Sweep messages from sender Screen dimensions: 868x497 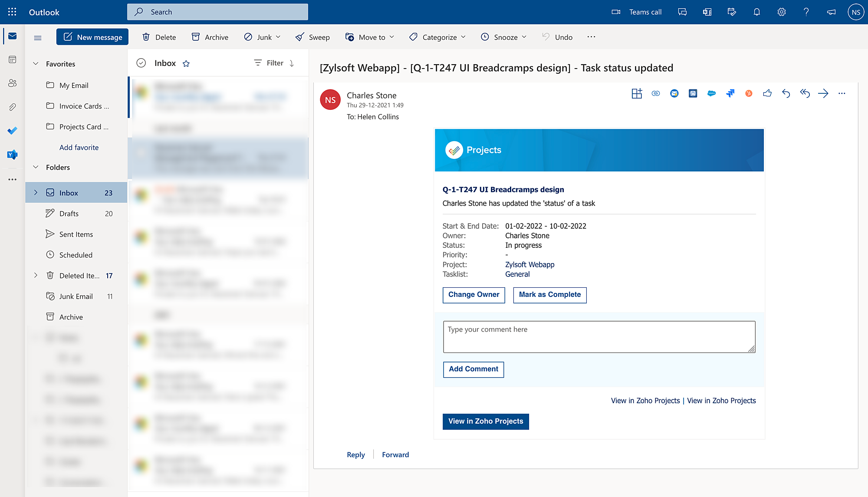pyautogui.click(x=312, y=37)
